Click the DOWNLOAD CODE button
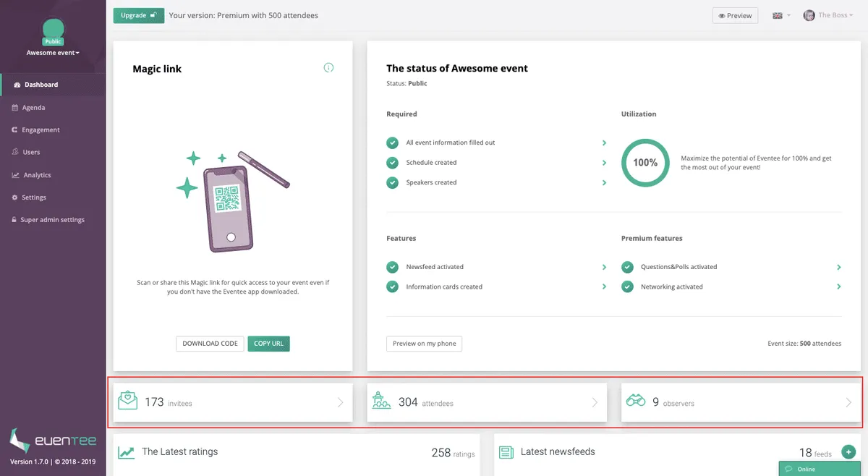Image resolution: width=868 pixels, height=476 pixels. (x=210, y=344)
